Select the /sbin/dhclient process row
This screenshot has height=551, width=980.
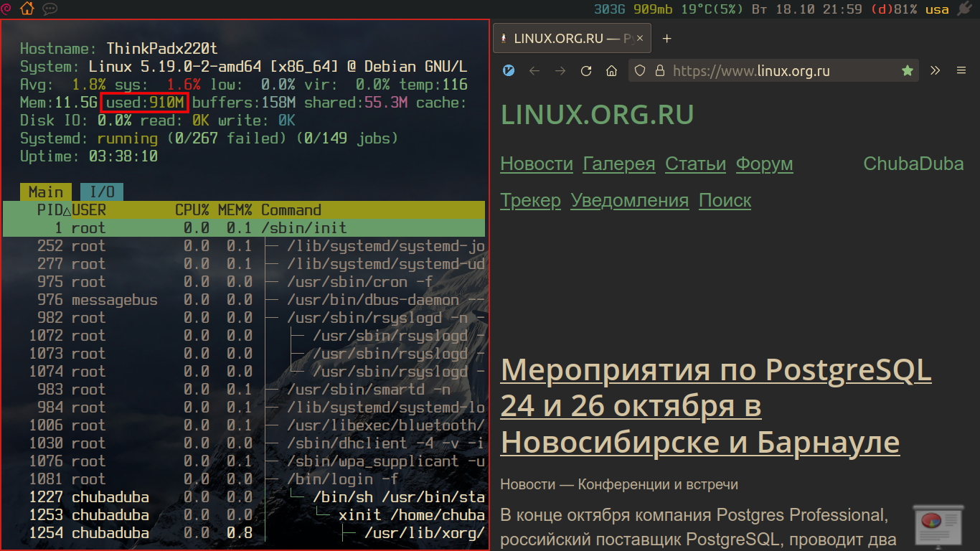pos(244,443)
